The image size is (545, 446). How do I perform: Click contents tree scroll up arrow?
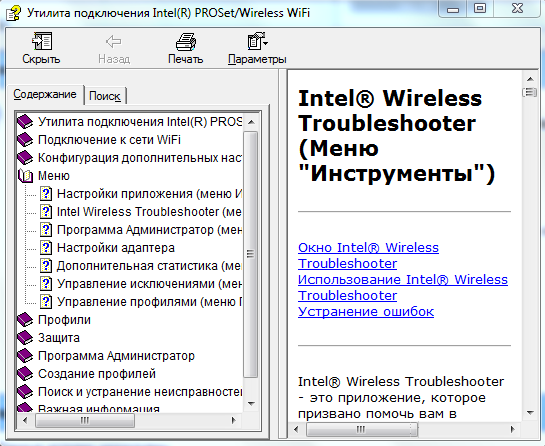pos(251,122)
